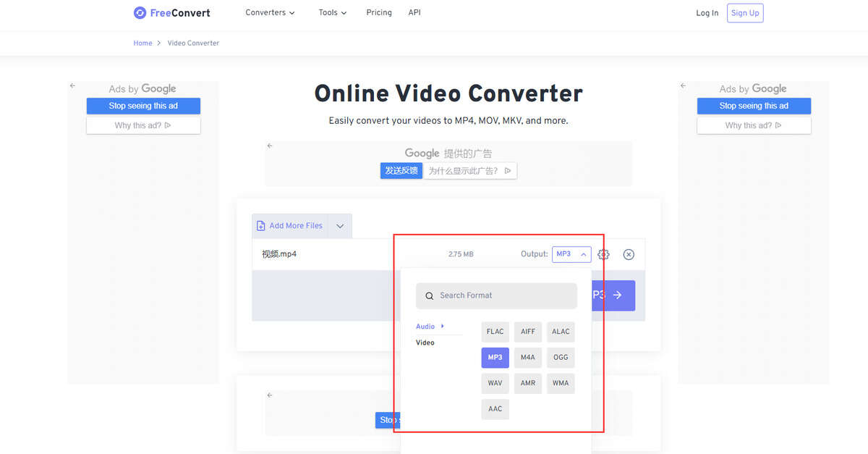Click the Video Converter breadcrumb
Screen dimensions: 868x454
pyautogui.click(x=193, y=43)
